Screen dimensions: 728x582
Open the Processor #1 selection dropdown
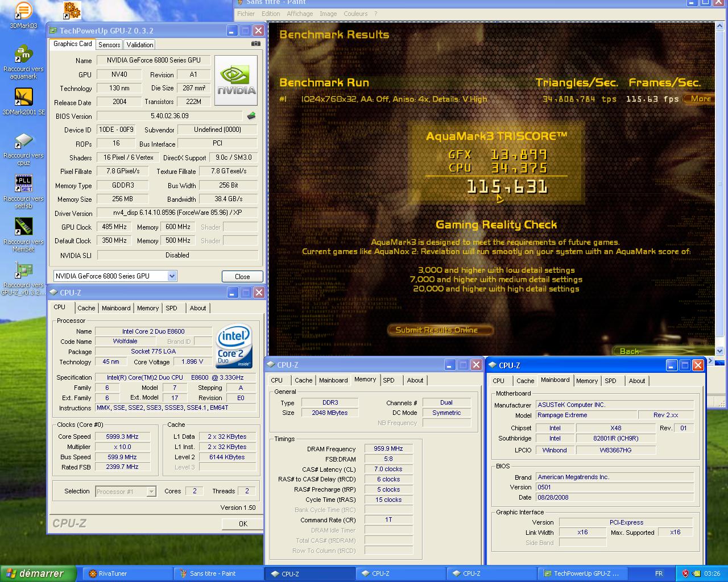pos(151,492)
